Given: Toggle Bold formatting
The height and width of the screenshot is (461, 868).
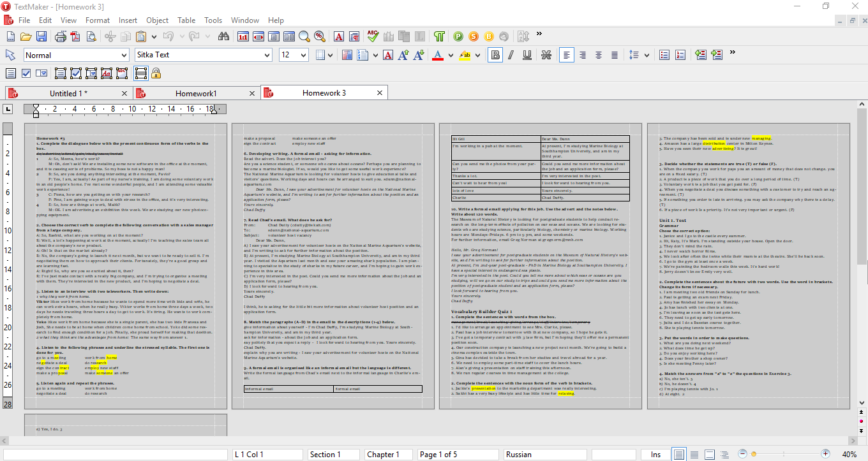Looking at the screenshot, I should [x=495, y=55].
